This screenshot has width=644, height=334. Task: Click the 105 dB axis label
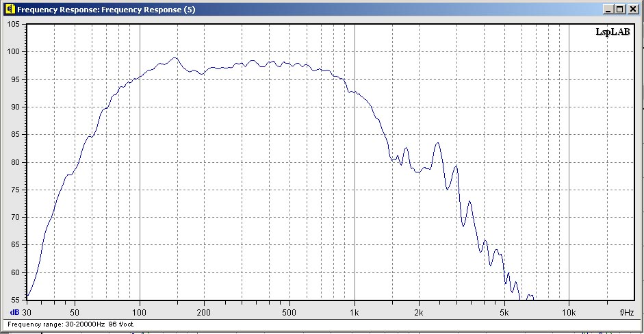tap(13, 24)
